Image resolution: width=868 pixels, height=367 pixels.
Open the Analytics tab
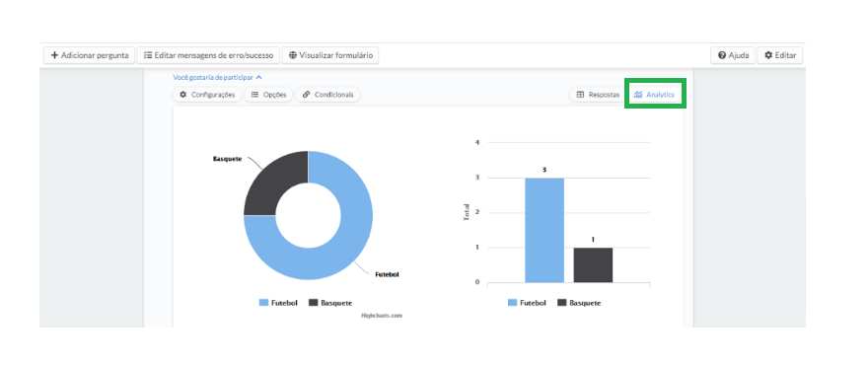pos(655,95)
